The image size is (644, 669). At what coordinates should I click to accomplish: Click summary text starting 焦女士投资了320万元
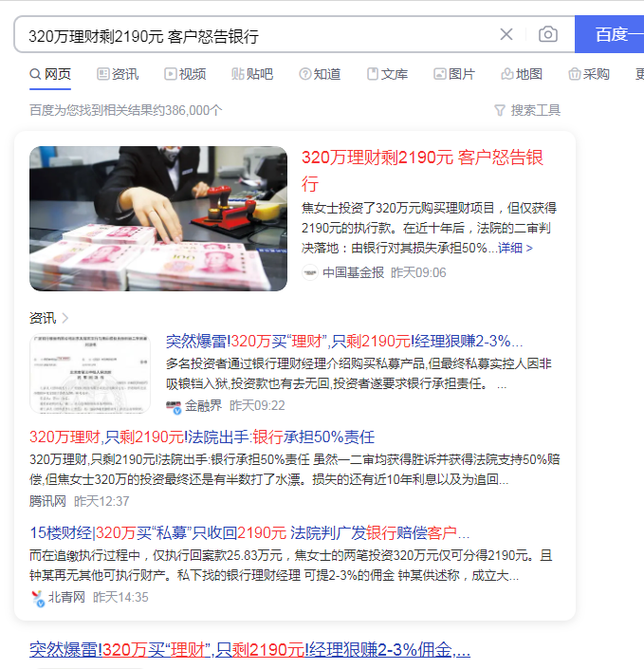click(429, 228)
